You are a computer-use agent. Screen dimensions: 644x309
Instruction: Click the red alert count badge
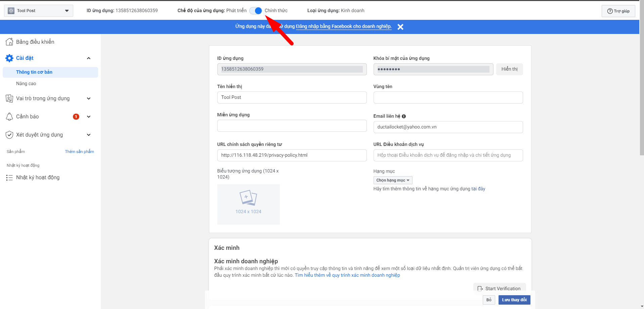(76, 117)
